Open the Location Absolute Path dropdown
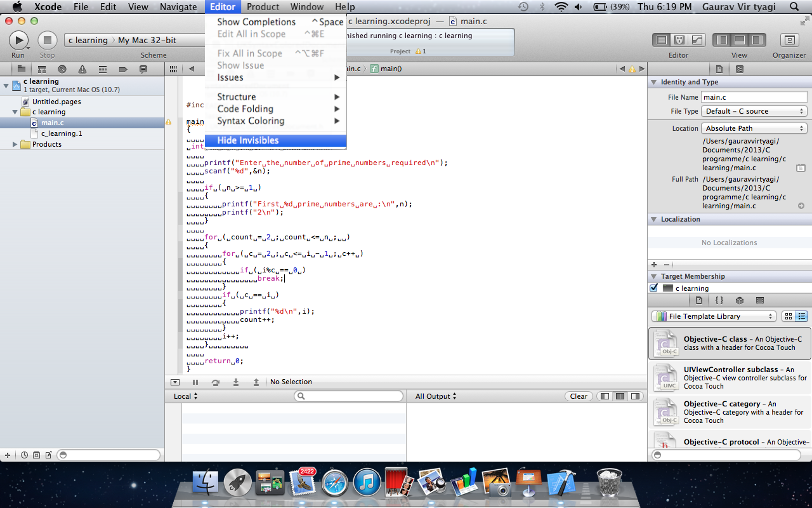Screen dimensions: 812x508 [x=754, y=128]
